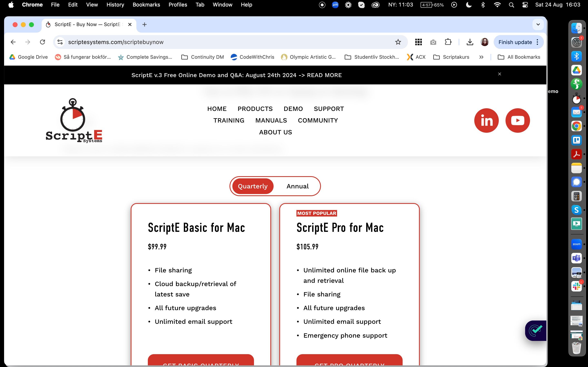The width and height of the screenshot is (588, 367).
Task: Bookmark this page with the star icon
Action: [x=398, y=42]
